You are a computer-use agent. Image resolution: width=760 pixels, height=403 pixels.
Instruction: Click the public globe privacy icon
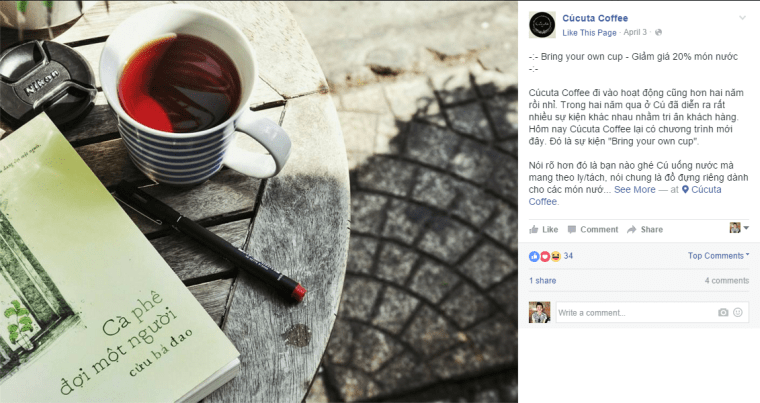point(658,32)
